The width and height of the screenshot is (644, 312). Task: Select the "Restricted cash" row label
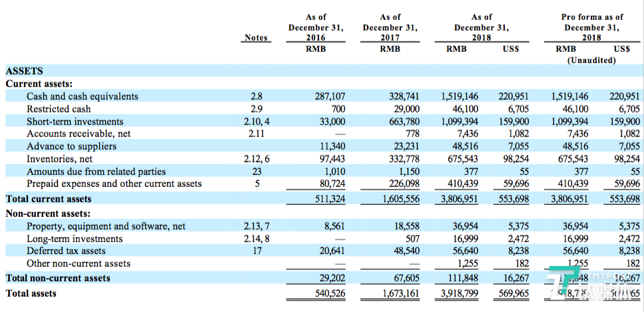point(59,109)
